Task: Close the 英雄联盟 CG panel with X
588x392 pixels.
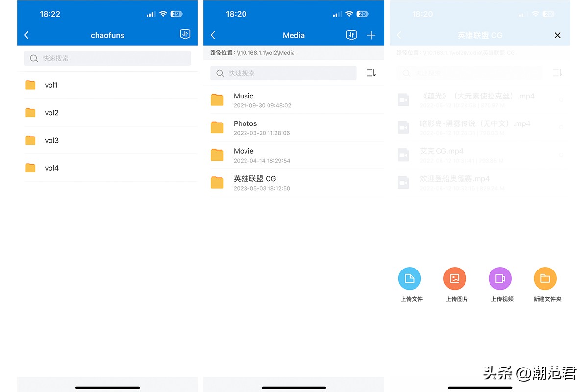Action: coord(557,35)
